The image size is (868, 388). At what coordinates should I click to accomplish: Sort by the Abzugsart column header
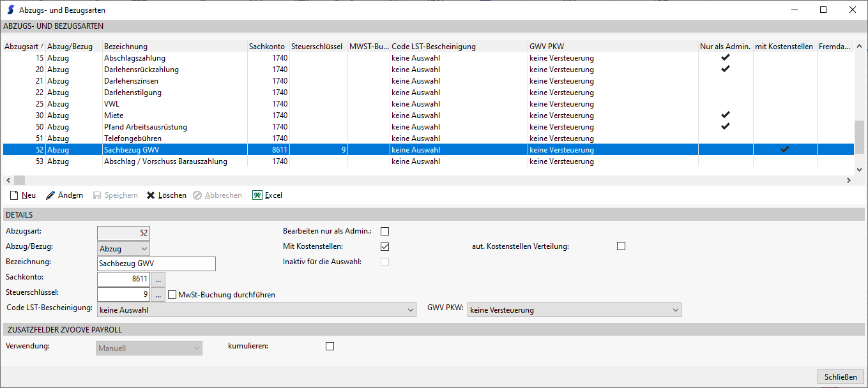(24, 47)
